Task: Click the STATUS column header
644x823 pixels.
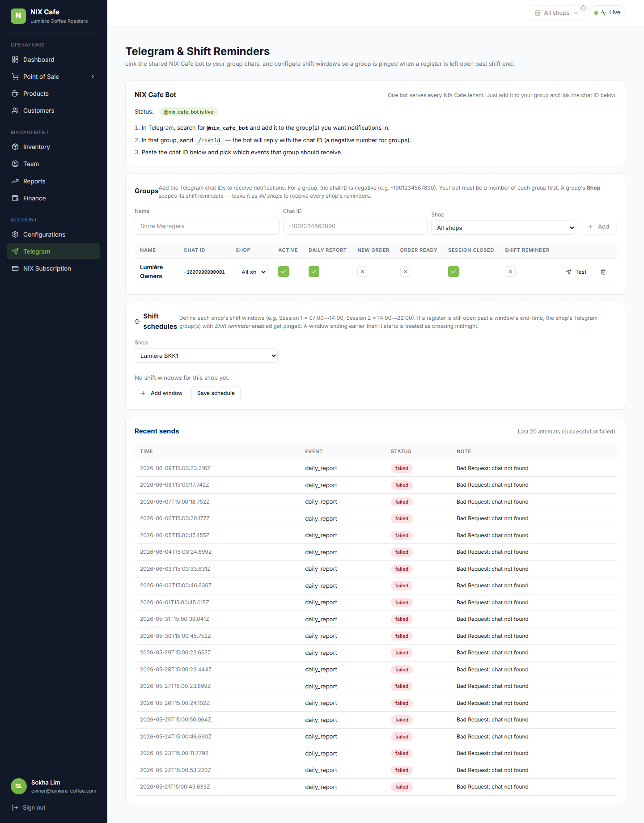Action: [x=401, y=452]
